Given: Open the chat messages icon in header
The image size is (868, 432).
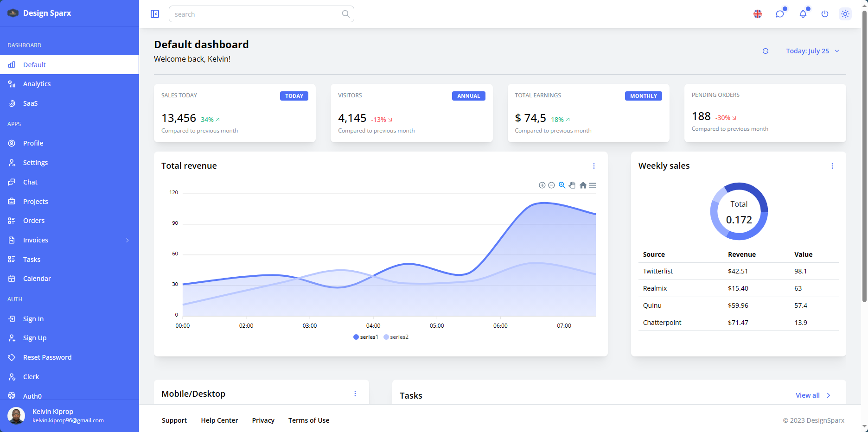Looking at the screenshot, I should pyautogui.click(x=780, y=14).
